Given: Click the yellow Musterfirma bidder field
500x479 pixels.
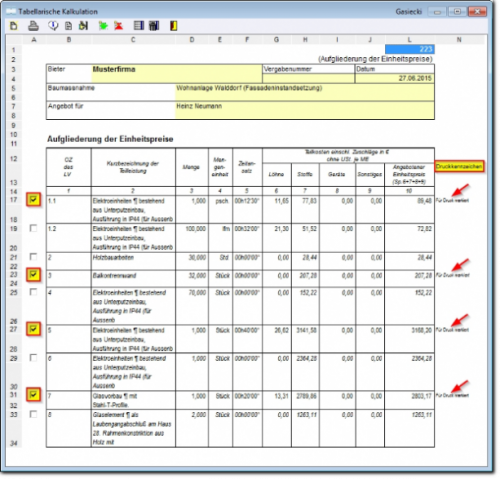Looking at the screenshot, I should 177,74.
